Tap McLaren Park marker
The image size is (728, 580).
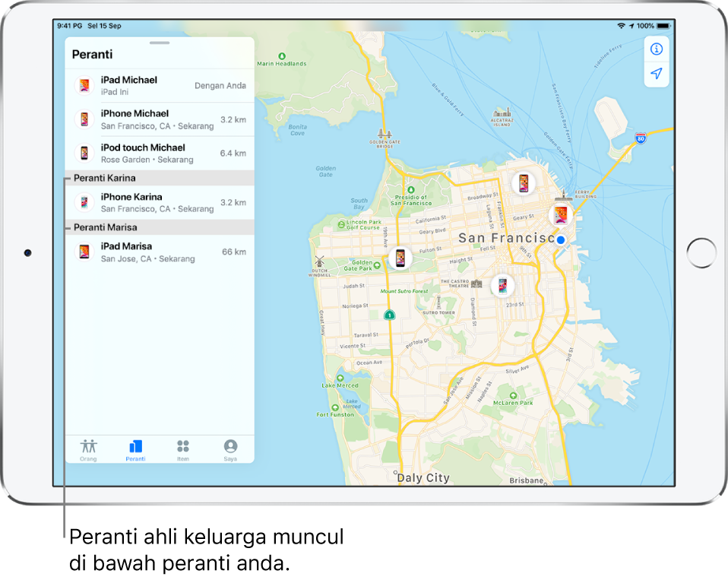[513, 395]
